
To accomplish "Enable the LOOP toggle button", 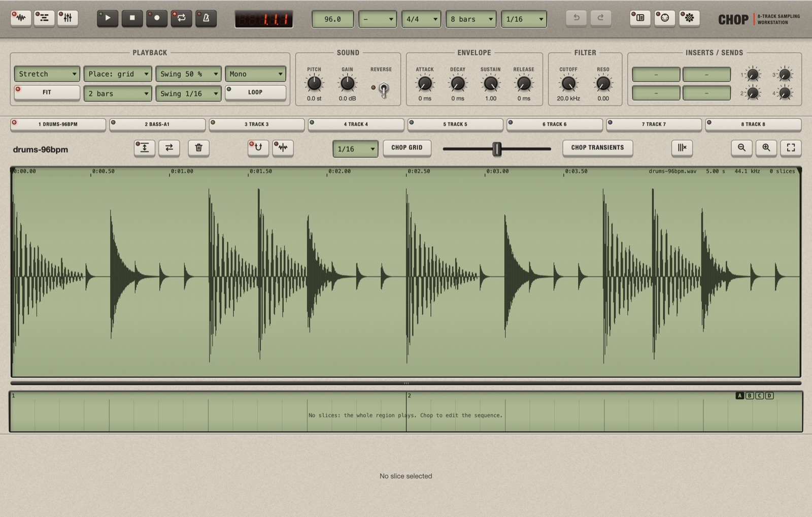I will 255,92.
